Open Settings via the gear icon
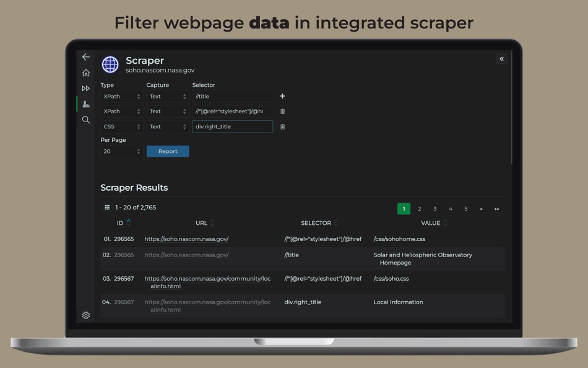588x368 pixels. (86, 315)
